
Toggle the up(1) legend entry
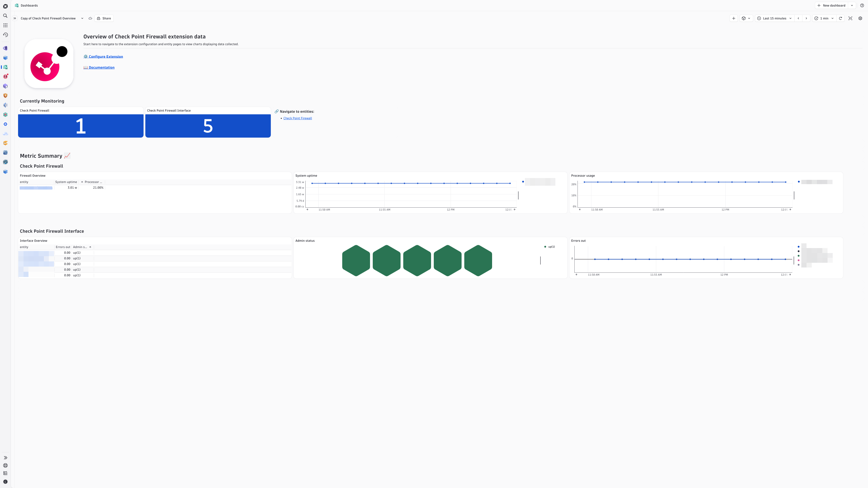coord(550,247)
